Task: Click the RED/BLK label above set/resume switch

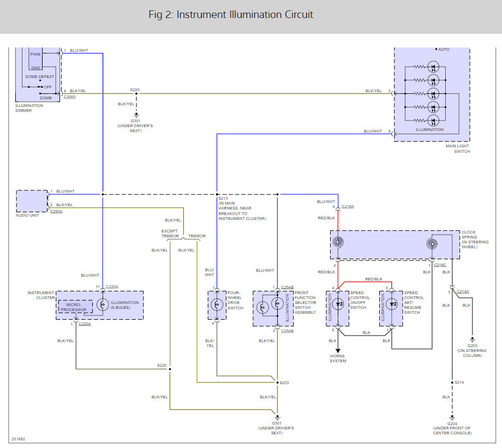Action: pos(374,279)
